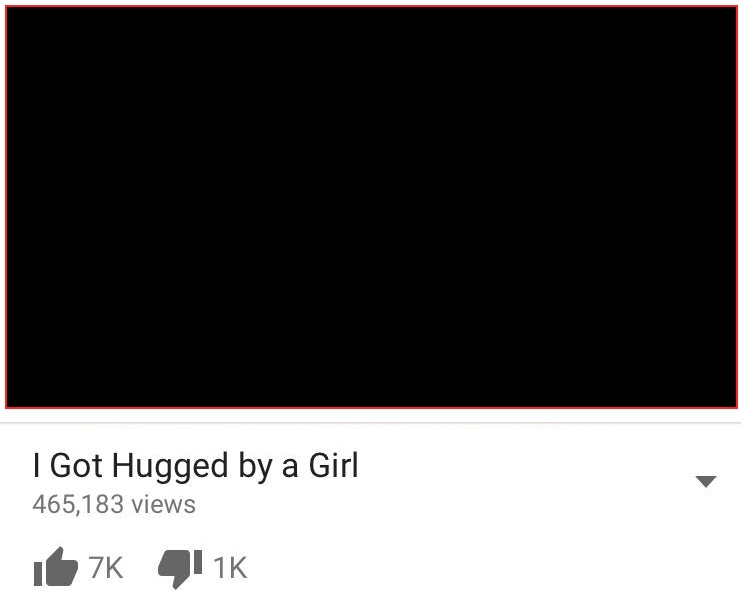Viewport: 741px width, 593px height.
Task: Select the 'I Got Hugged by a Girl' title
Action: (196, 465)
